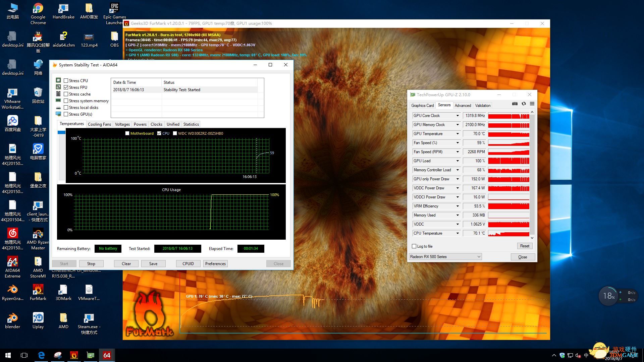
Task: Open AIDA64 Extreme desktop icon
Action: coord(12,262)
